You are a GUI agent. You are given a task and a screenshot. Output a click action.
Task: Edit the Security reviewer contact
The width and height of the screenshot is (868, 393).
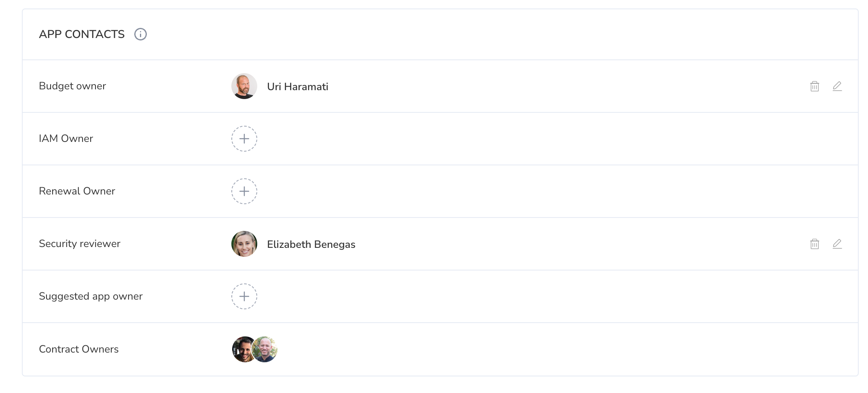(x=837, y=244)
